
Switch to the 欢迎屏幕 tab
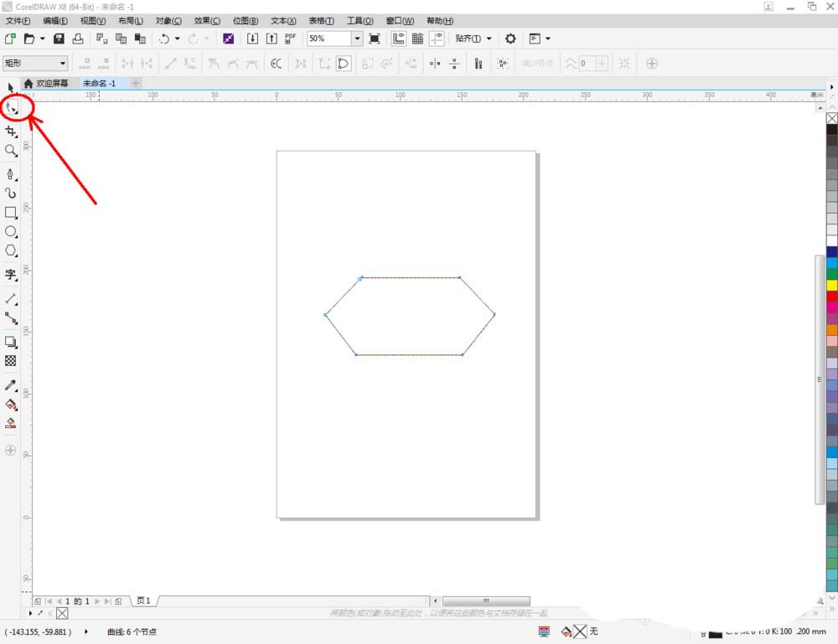click(52, 84)
